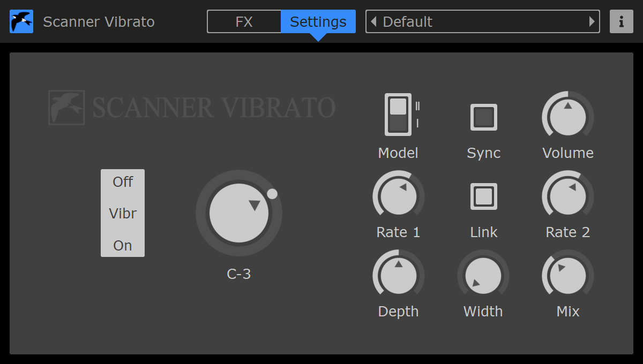Click the large C-3 vibrato selector knob
This screenshot has width=643, height=364.
pyautogui.click(x=239, y=213)
